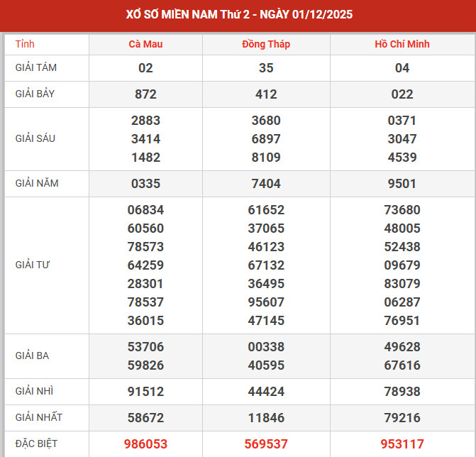Select number 00338 in Giải Ba row

point(266,347)
